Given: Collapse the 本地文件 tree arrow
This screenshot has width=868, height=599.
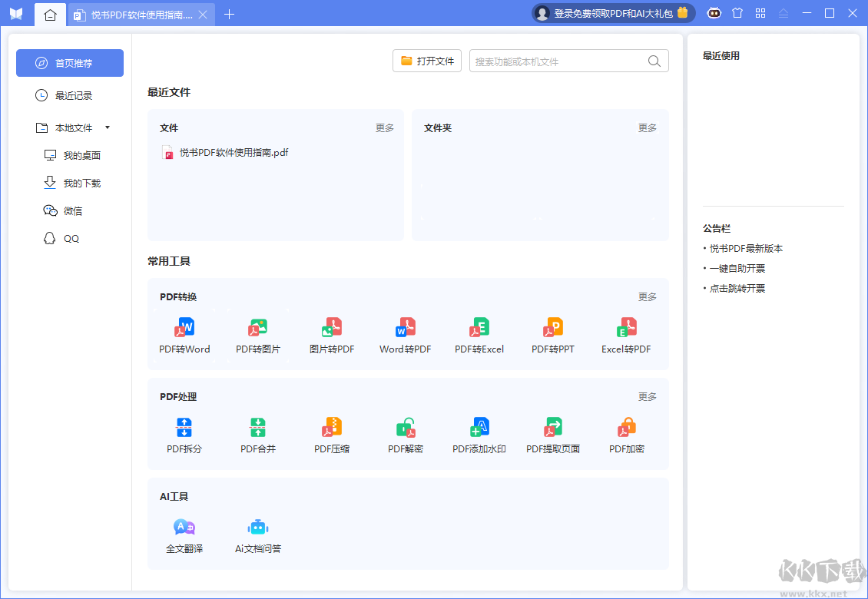Looking at the screenshot, I should [x=108, y=127].
